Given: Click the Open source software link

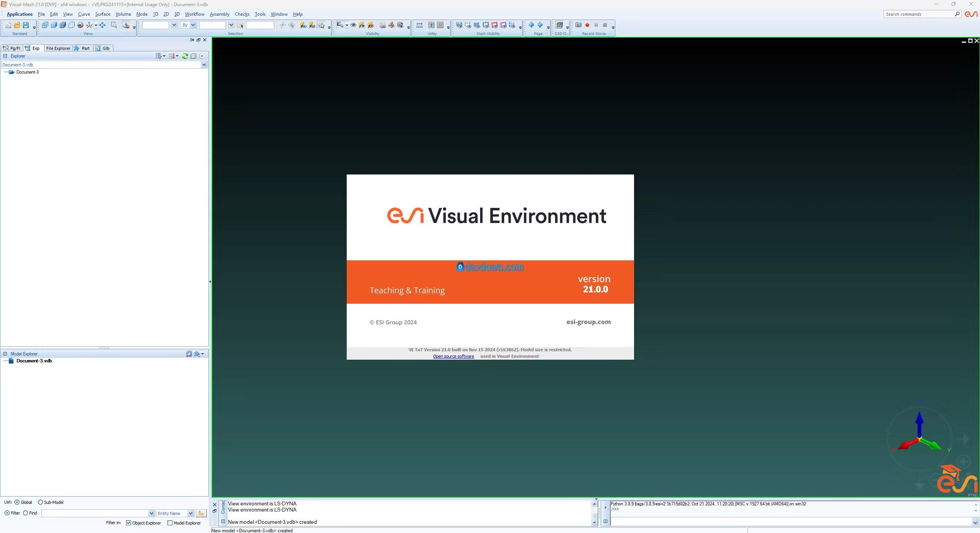Looking at the screenshot, I should pos(453,356).
